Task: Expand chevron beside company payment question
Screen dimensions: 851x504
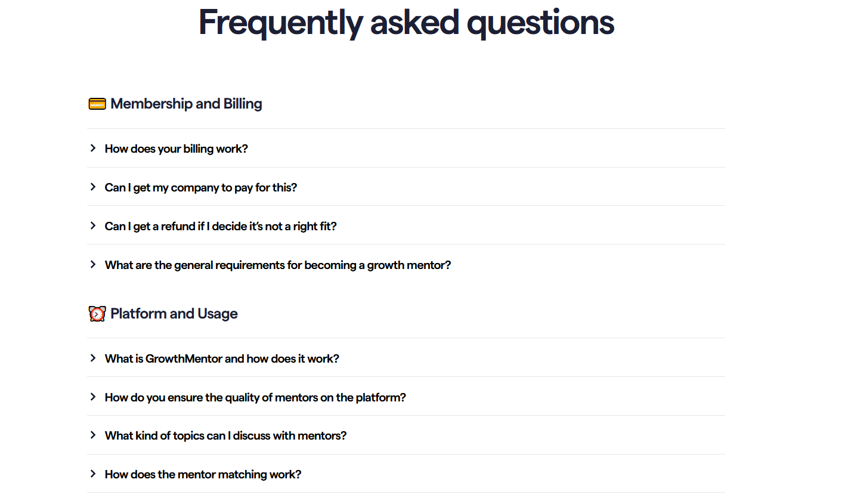Action: [x=93, y=187]
